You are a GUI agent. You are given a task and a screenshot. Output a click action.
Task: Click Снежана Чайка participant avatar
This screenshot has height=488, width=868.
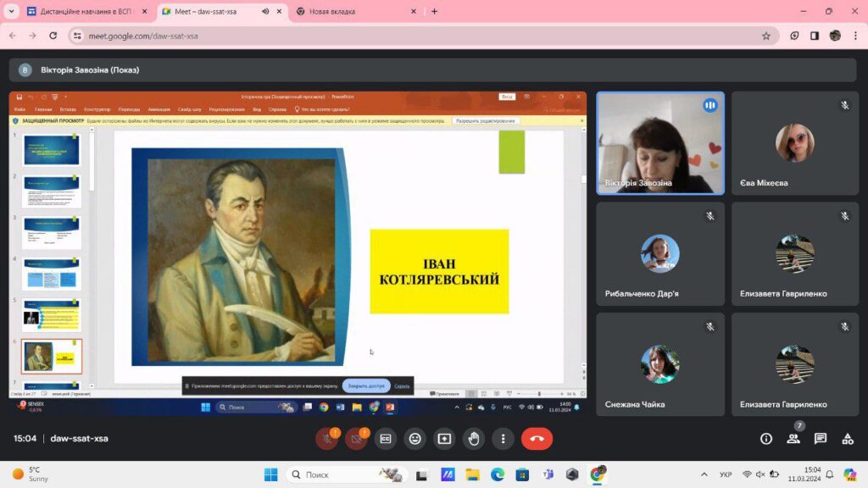pyautogui.click(x=659, y=364)
